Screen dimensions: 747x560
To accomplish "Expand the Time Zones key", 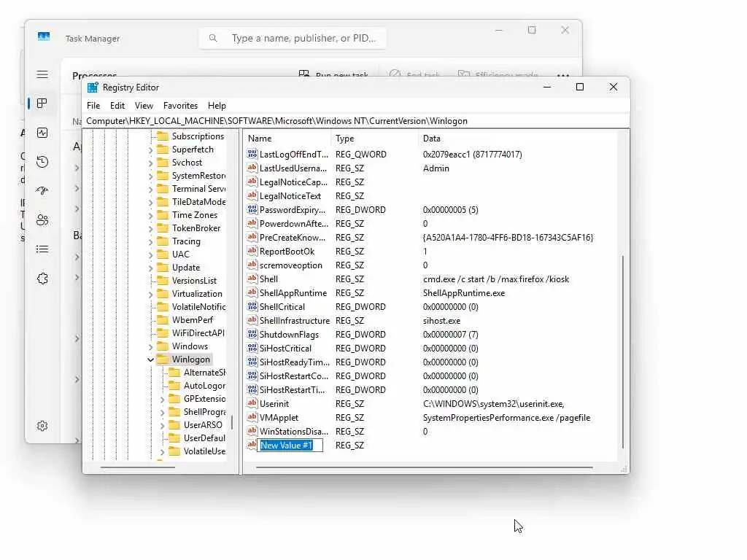I will click(150, 215).
